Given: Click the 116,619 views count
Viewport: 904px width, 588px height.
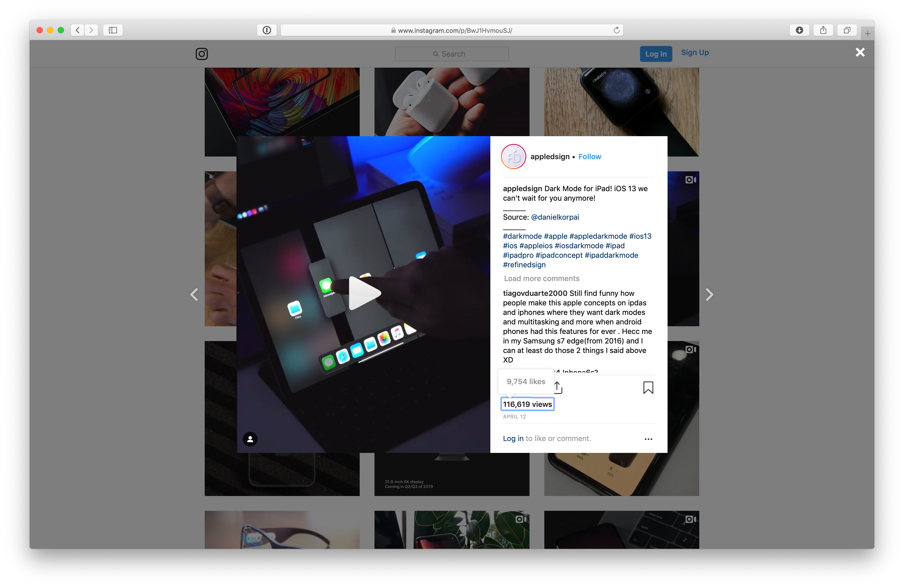Looking at the screenshot, I should tap(527, 404).
